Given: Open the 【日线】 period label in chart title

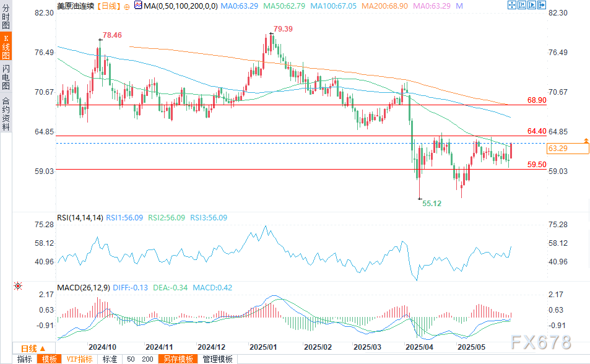Looking at the screenshot, I should [108, 6].
